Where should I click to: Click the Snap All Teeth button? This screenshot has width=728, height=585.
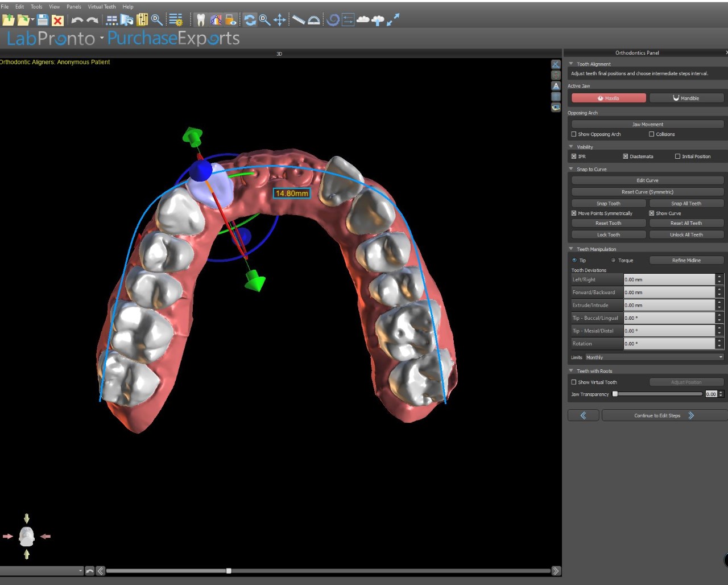[686, 203]
